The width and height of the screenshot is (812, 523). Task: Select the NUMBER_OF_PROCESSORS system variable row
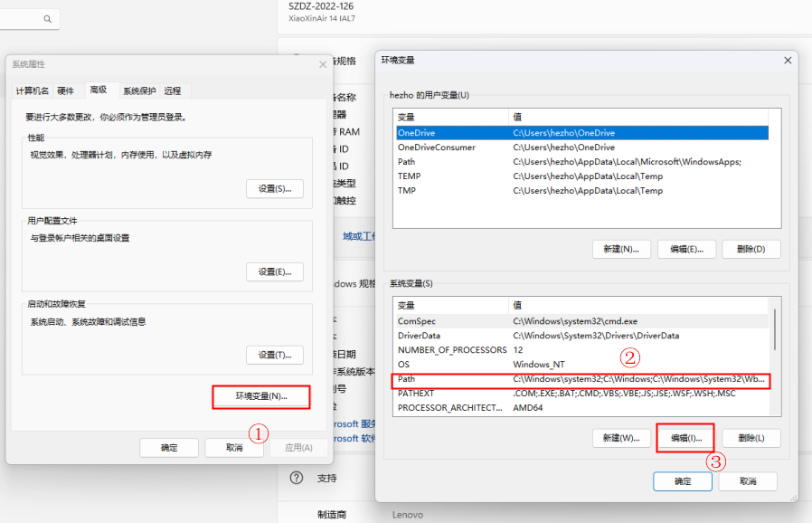[x=582, y=350]
